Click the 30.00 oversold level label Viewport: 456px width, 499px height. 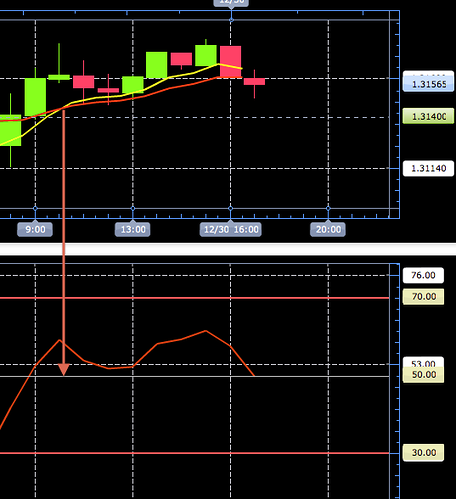click(423, 453)
